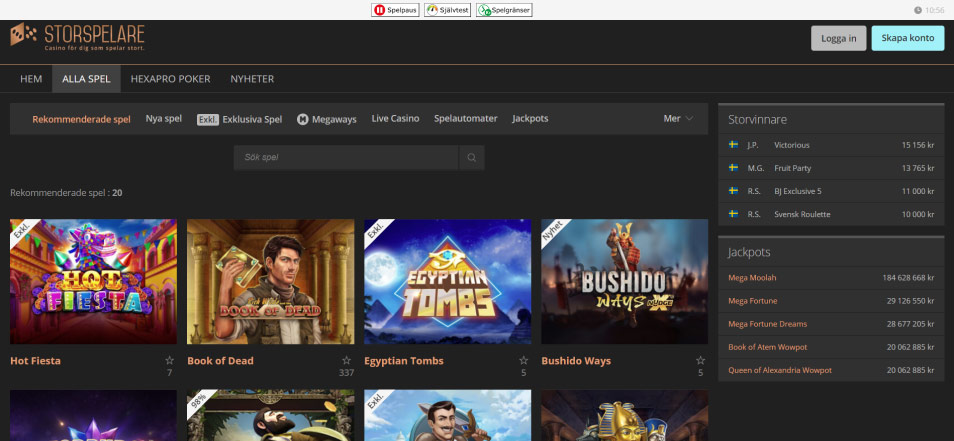Open the Book of Dead game thumbnail
The image size is (954, 441).
point(271,282)
